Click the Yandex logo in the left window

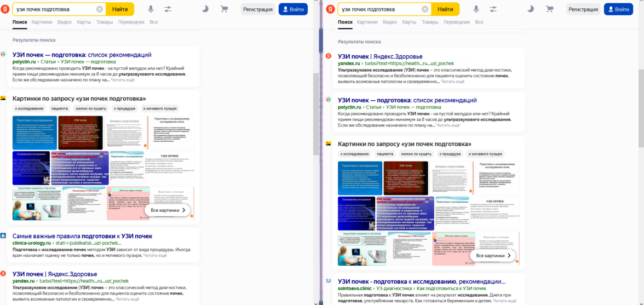(x=5, y=9)
